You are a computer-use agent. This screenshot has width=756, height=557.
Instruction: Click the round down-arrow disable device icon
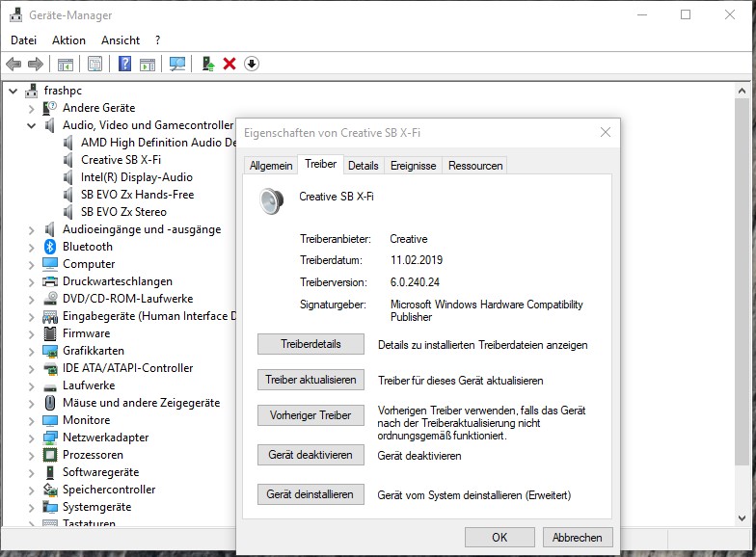point(252,64)
